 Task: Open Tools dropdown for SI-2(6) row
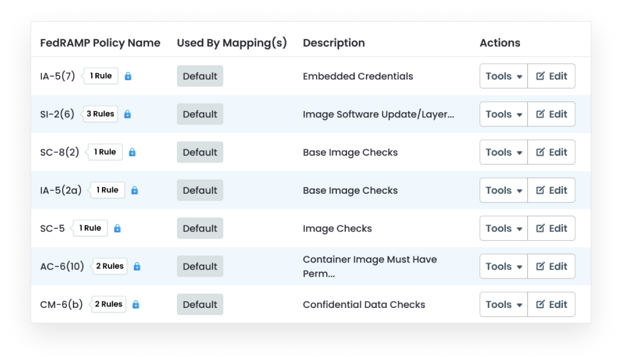(504, 114)
